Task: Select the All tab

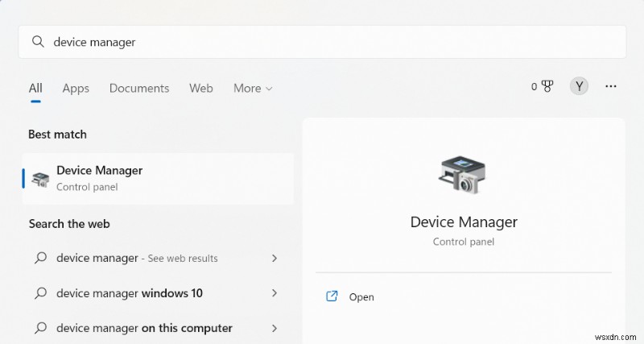Action: point(35,88)
